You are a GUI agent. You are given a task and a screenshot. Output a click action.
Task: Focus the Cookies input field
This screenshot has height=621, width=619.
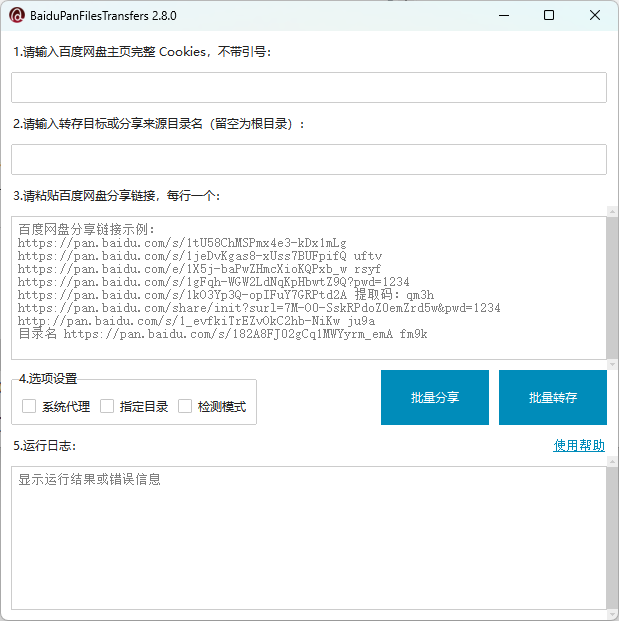[309, 88]
